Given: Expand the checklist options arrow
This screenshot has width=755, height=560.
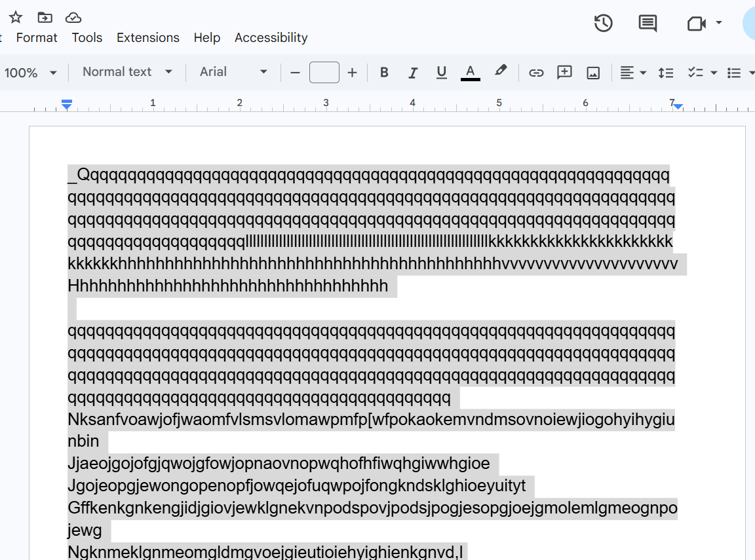Looking at the screenshot, I should pyautogui.click(x=714, y=73).
